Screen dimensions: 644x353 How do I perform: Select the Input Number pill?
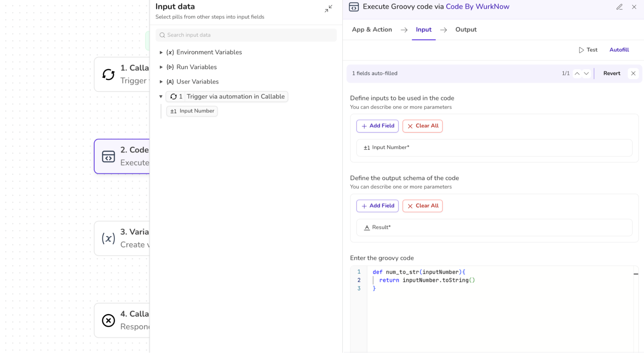pyautogui.click(x=192, y=111)
